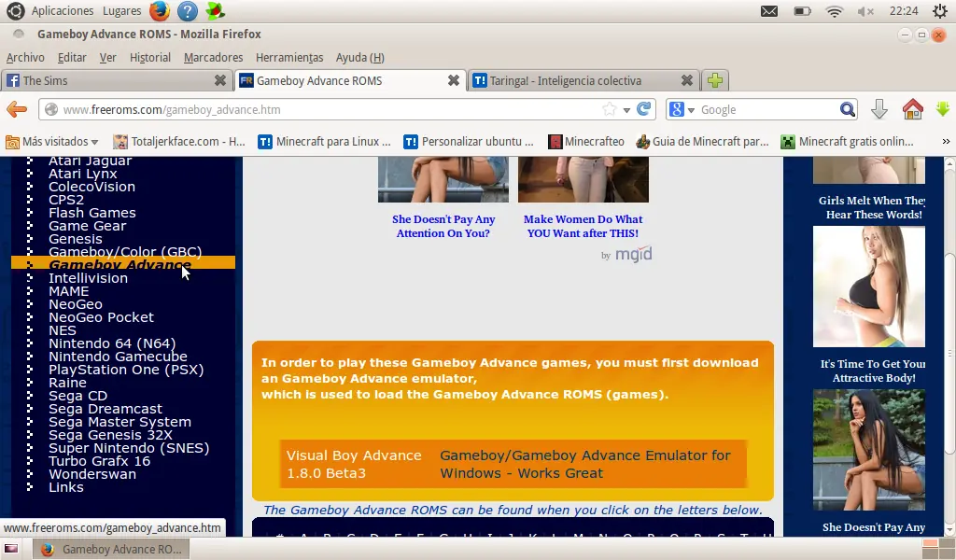Screen dimensions: 956x560
Task: Open the Guia de Minecraft bookmark
Action: [702, 142]
